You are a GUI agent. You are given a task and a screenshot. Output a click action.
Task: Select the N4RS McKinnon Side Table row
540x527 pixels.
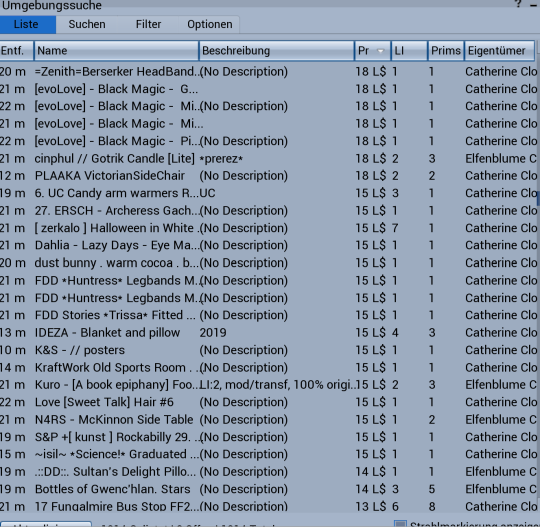268,420
